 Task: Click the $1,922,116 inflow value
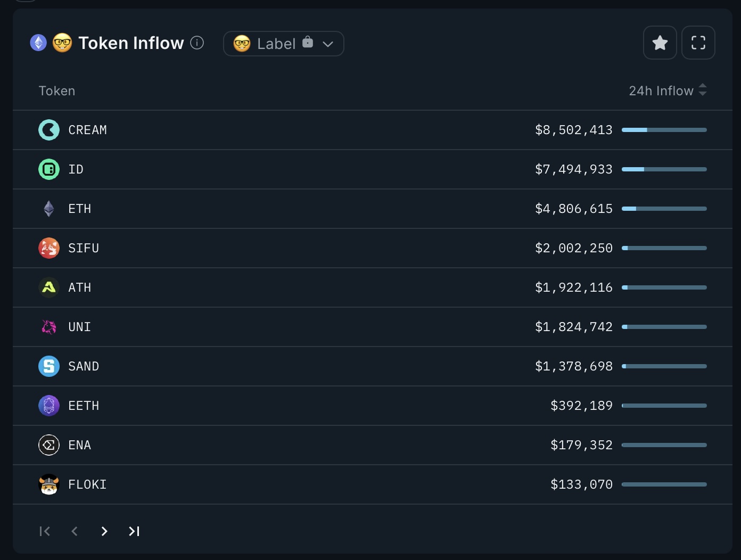(x=574, y=287)
